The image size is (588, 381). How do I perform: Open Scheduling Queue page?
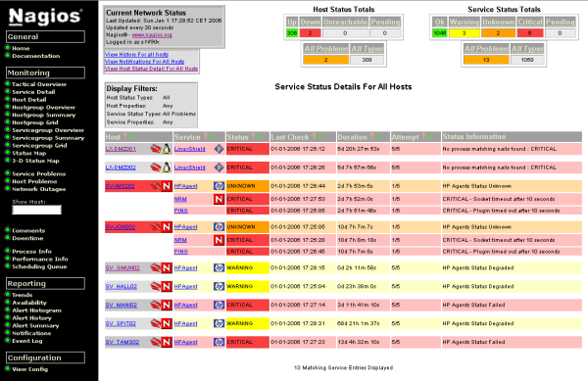(39, 266)
